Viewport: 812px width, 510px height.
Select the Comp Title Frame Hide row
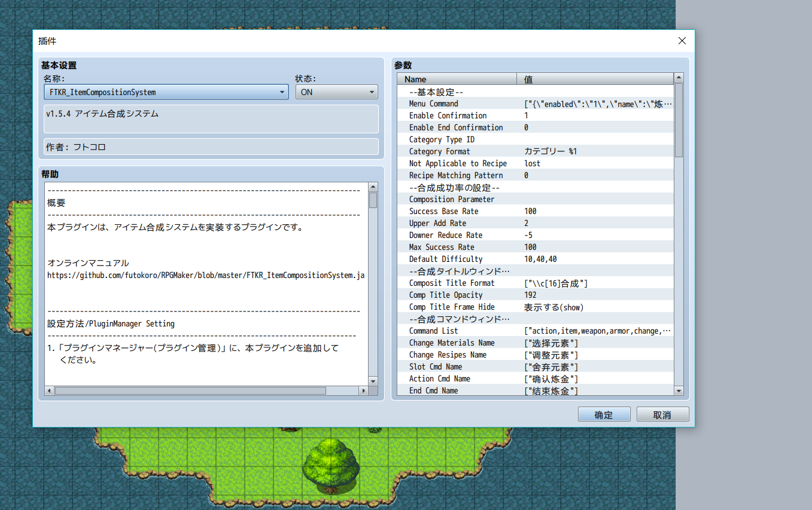(536, 307)
